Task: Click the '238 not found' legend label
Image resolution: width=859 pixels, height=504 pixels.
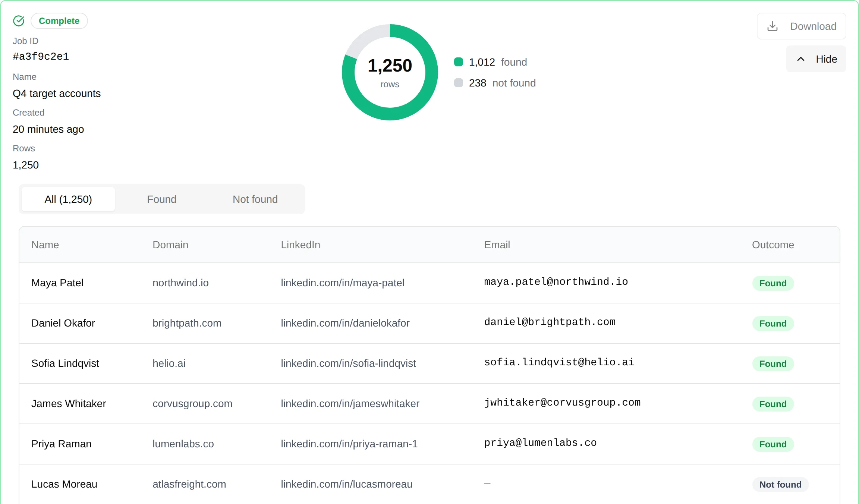Action: click(502, 83)
